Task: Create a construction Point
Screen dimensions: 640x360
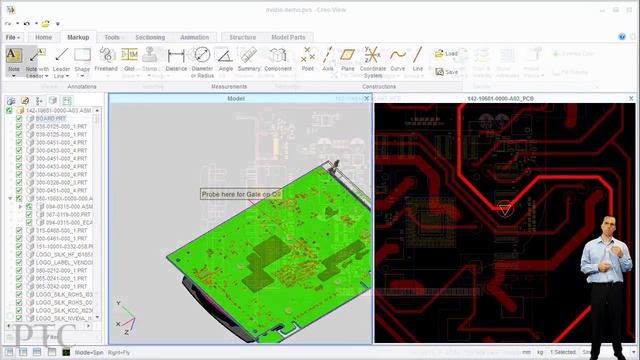Action: [308, 59]
